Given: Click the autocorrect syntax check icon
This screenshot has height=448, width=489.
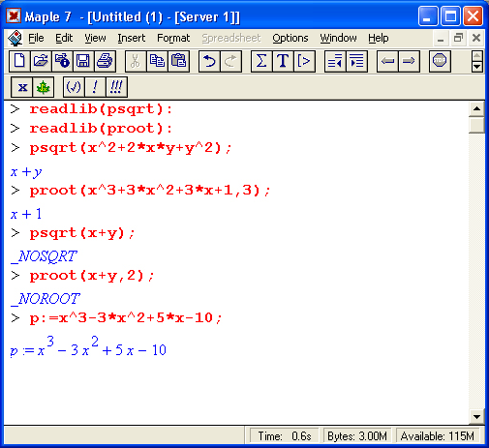Looking at the screenshot, I should click(x=74, y=87).
